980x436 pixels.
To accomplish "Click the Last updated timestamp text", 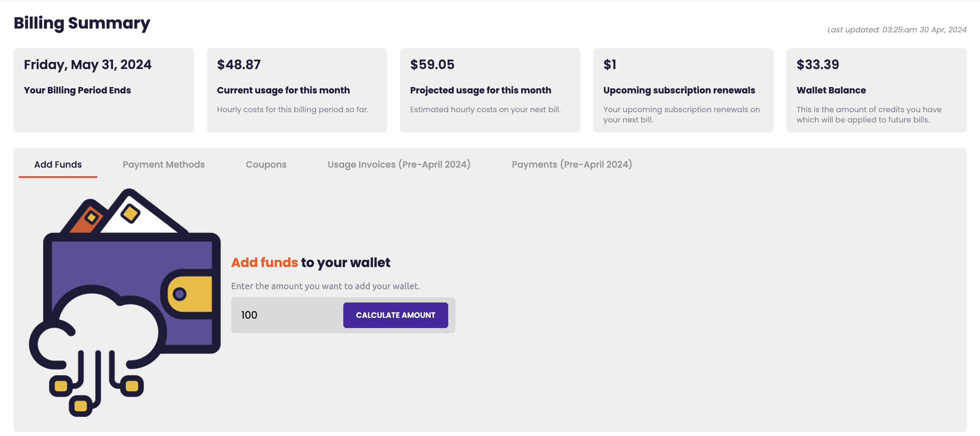I will 896,30.
